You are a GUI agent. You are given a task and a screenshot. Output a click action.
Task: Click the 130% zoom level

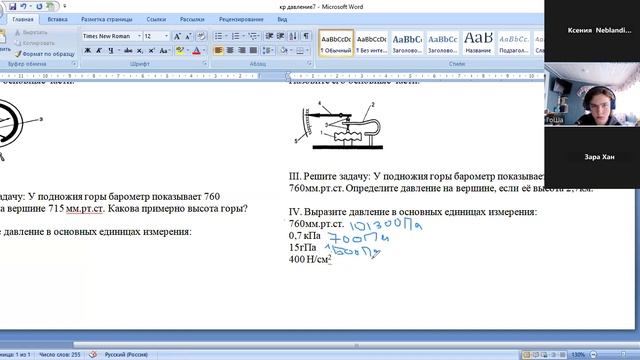578,355
